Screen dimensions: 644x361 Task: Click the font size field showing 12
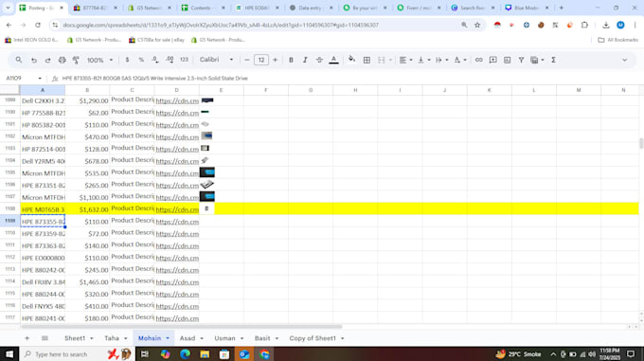(261, 60)
